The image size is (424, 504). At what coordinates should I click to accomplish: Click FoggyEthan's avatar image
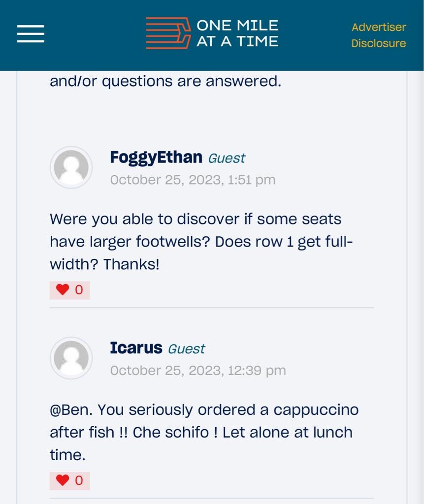click(x=71, y=167)
